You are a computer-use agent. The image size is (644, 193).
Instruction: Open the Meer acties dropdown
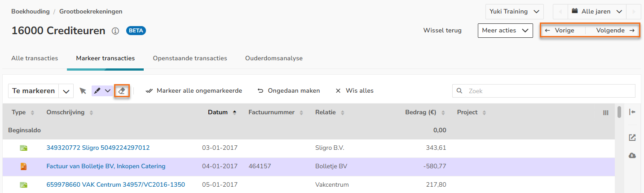(505, 31)
